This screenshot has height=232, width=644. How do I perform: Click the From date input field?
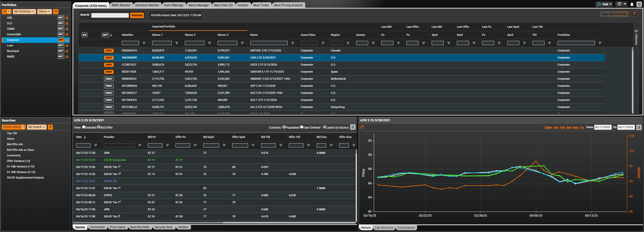point(602,127)
